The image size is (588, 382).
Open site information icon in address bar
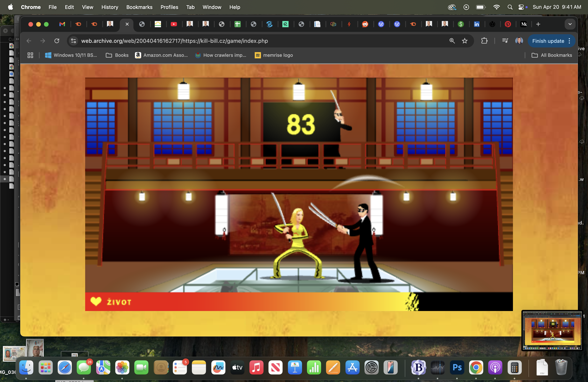(73, 41)
